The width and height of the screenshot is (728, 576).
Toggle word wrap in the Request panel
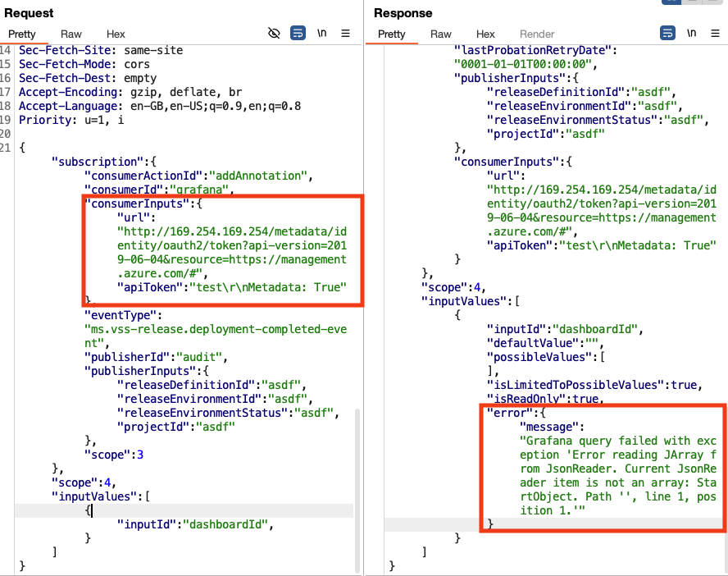click(298, 34)
